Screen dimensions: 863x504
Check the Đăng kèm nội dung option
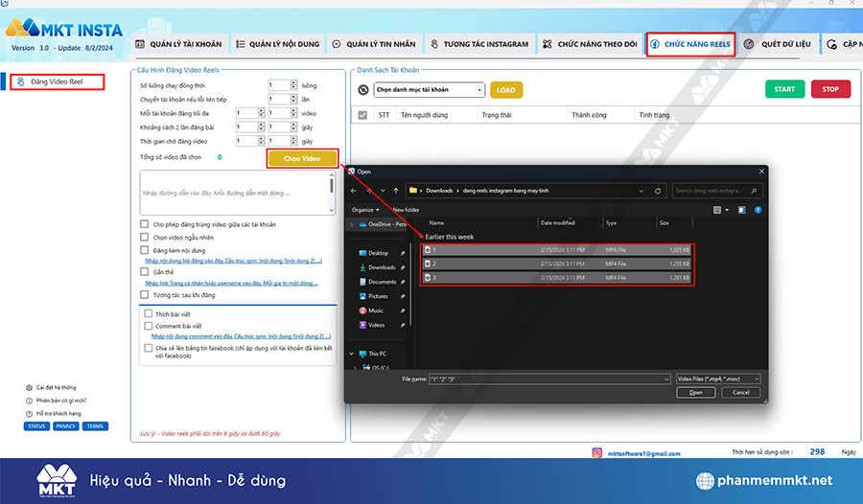click(144, 250)
